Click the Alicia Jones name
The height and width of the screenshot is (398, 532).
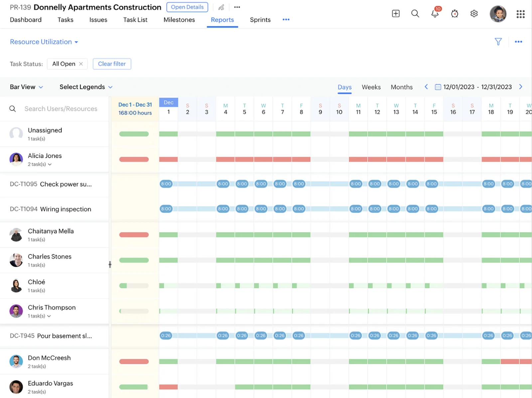45,156
